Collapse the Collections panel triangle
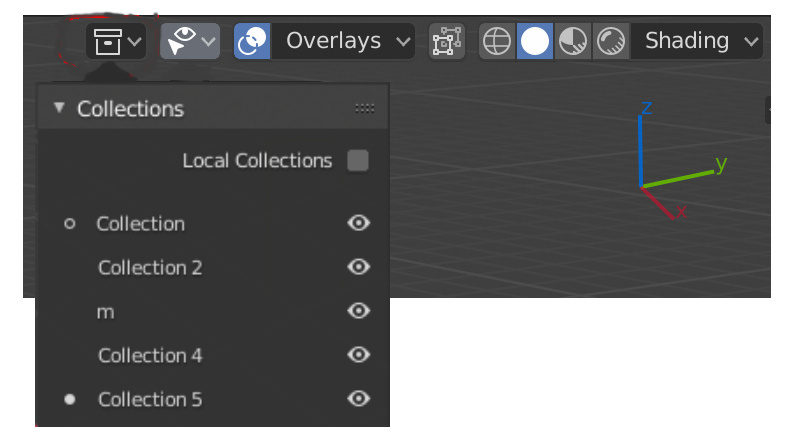The width and height of the screenshot is (797, 443). tap(59, 108)
